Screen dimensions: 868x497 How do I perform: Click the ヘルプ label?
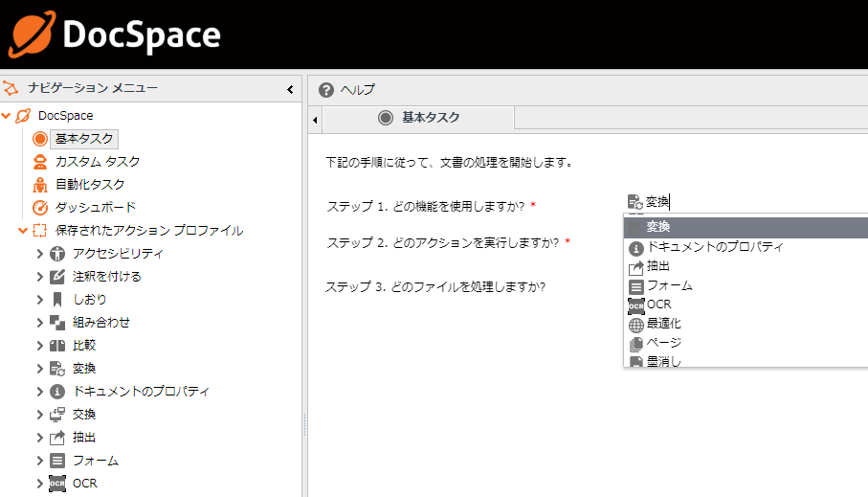tap(357, 90)
